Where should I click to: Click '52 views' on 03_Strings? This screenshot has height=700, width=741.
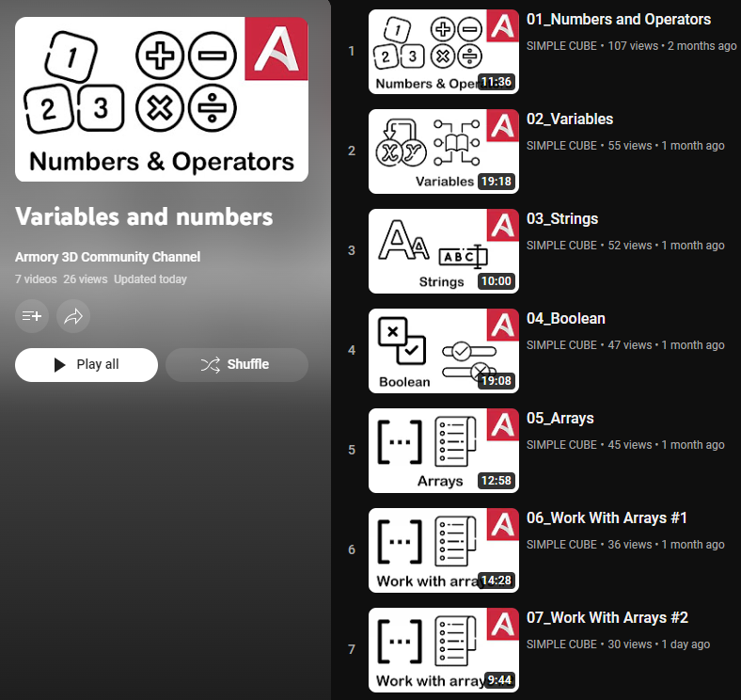click(629, 246)
